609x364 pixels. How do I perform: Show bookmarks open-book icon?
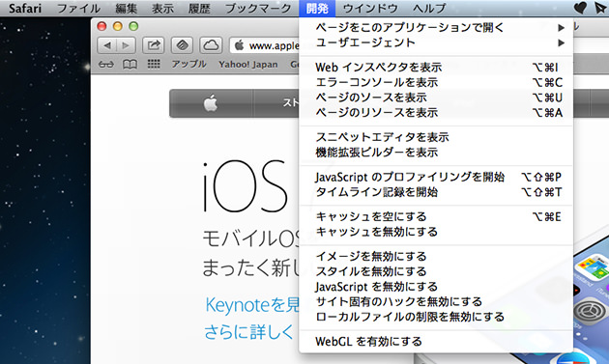click(x=130, y=65)
